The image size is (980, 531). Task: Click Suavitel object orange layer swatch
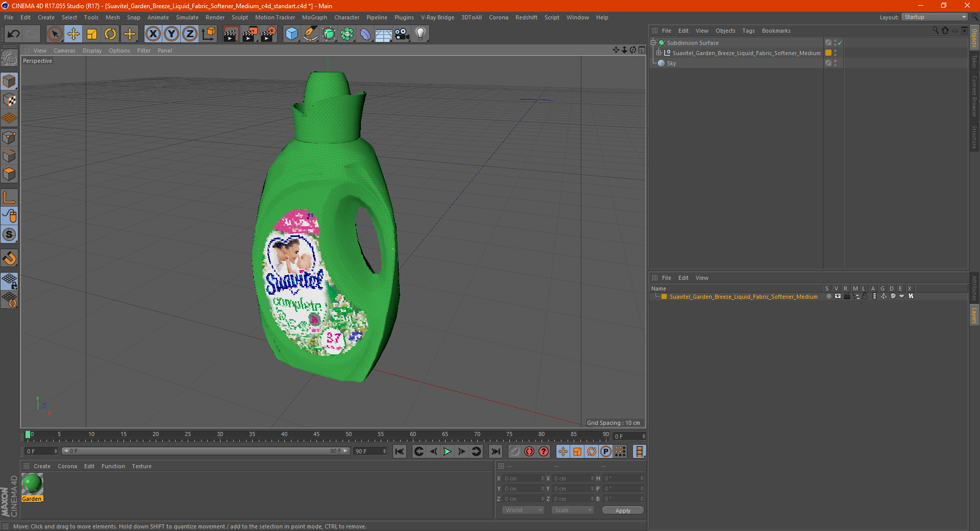[828, 53]
